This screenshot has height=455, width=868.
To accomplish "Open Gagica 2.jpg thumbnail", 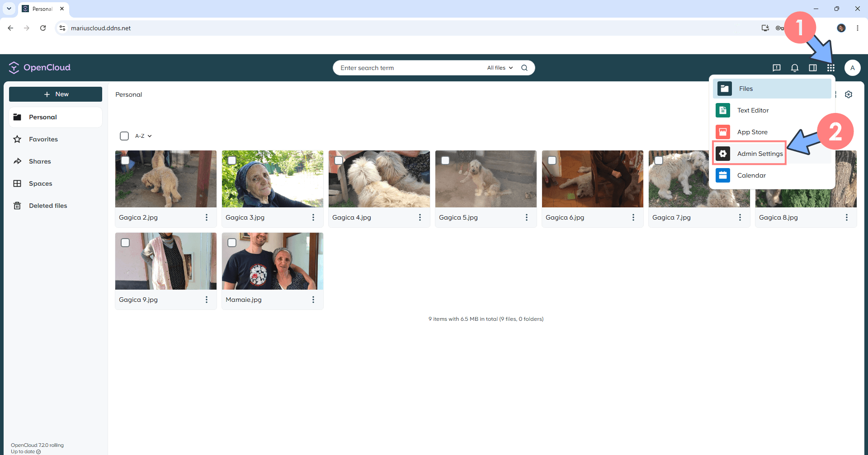I will (x=166, y=179).
